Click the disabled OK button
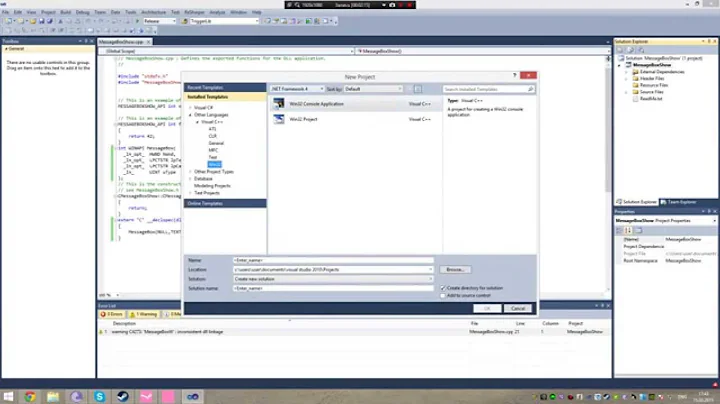This screenshot has height=404, width=720. 487,309
